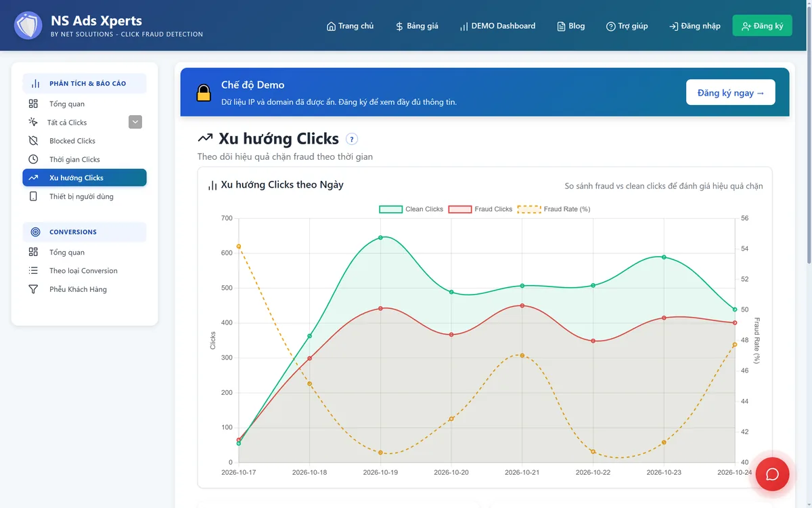Image resolution: width=812 pixels, height=508 pixels.
Task: Click the Đăng ký ngay button in banner
Action: (731, 92)
